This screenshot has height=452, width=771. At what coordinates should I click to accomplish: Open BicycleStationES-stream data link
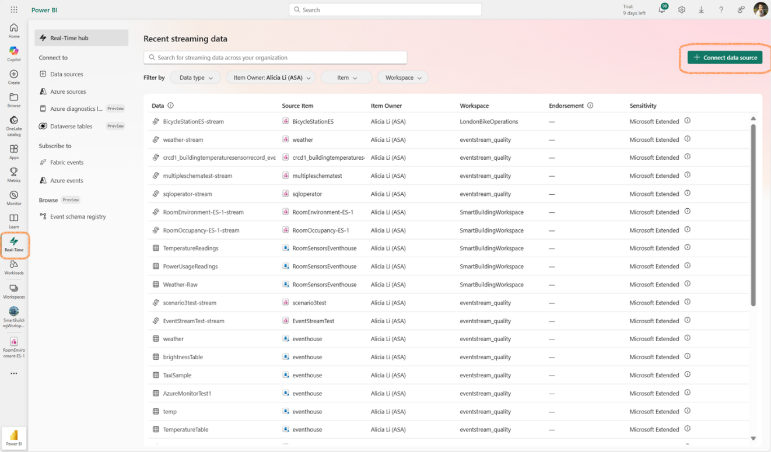click(193, 121)
